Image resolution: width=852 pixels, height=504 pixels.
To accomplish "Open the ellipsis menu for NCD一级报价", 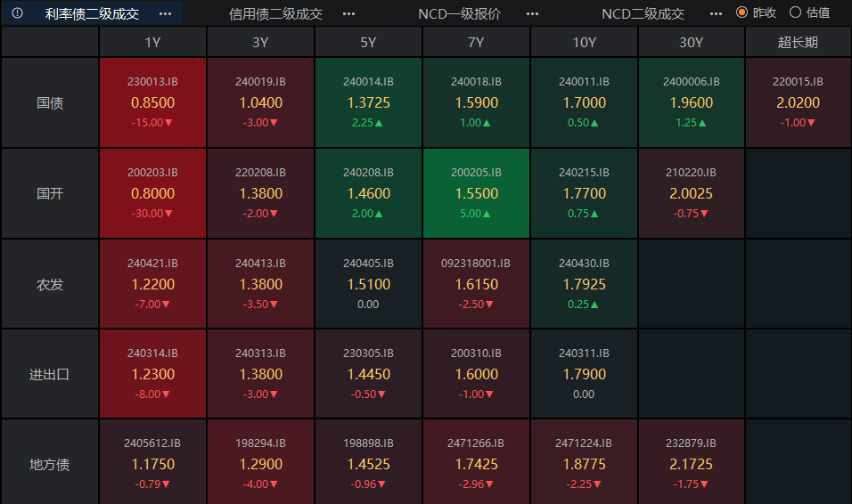I will [532, 13].
